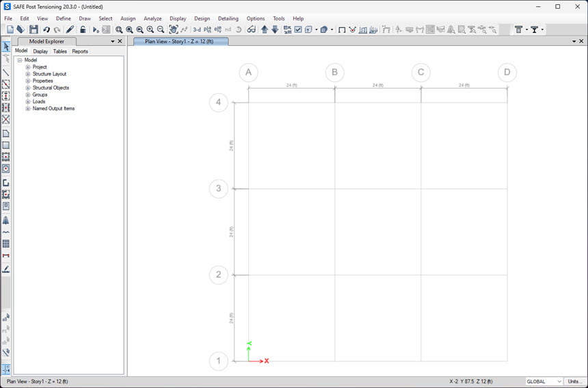Open the Assign menu
Screen dimensions: 588x388
pyautogui.click(x=128, y=18)
